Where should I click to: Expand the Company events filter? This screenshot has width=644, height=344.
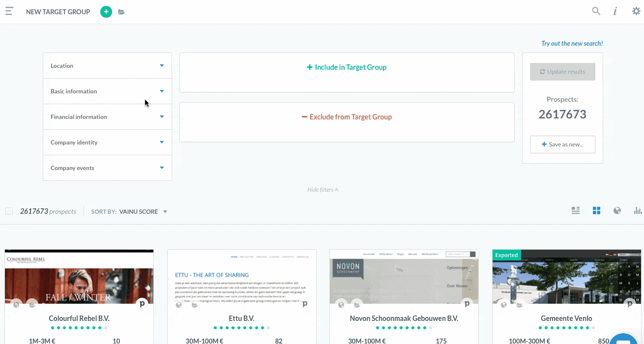(107, 168)
